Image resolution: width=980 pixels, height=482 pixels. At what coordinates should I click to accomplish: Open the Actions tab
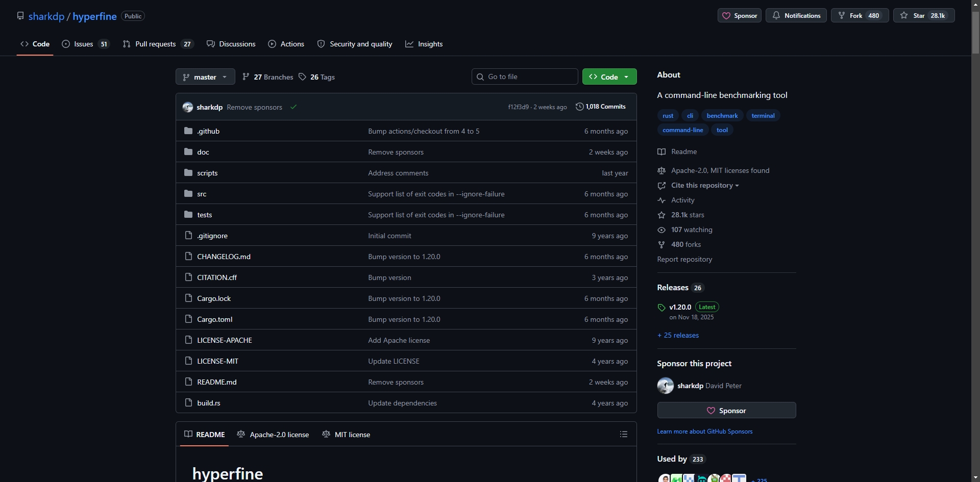coord(286,44)
